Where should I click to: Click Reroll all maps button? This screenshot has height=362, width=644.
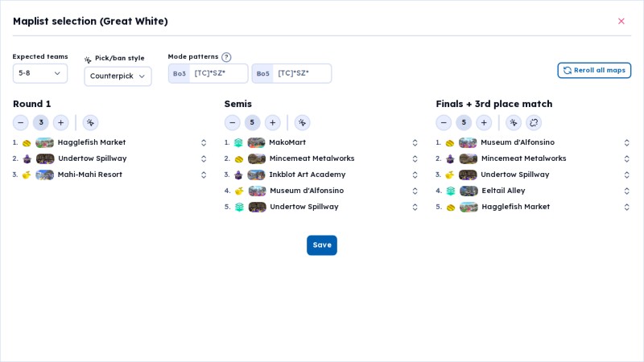(x=594, y=70)
